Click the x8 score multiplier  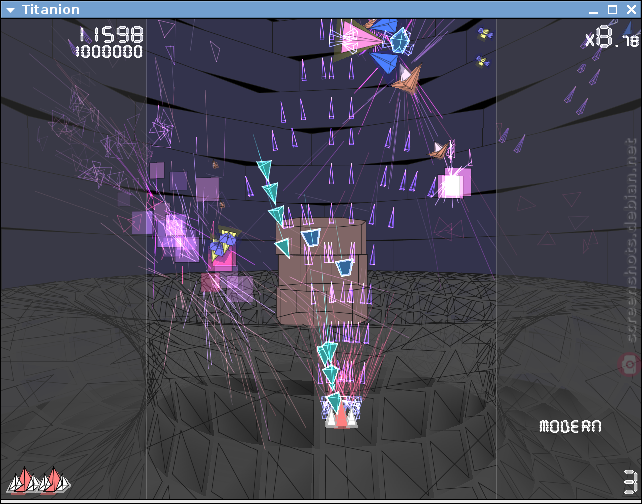tap(612, 38)
